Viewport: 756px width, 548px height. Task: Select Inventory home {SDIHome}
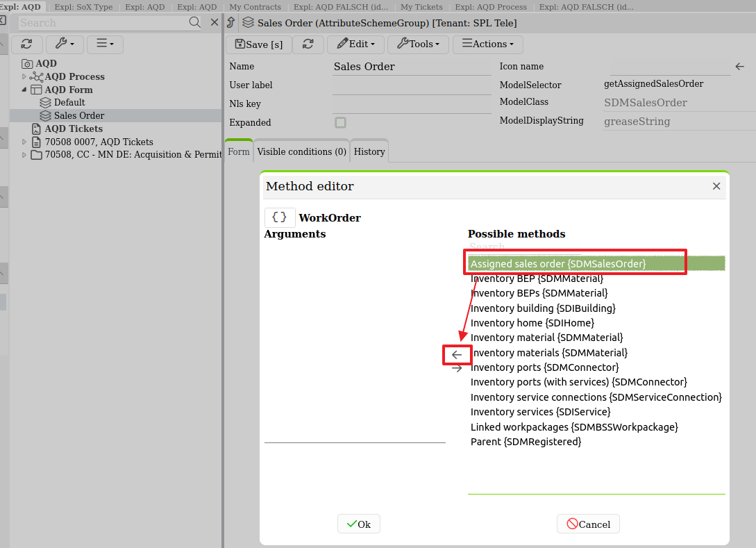click(596, 323)
